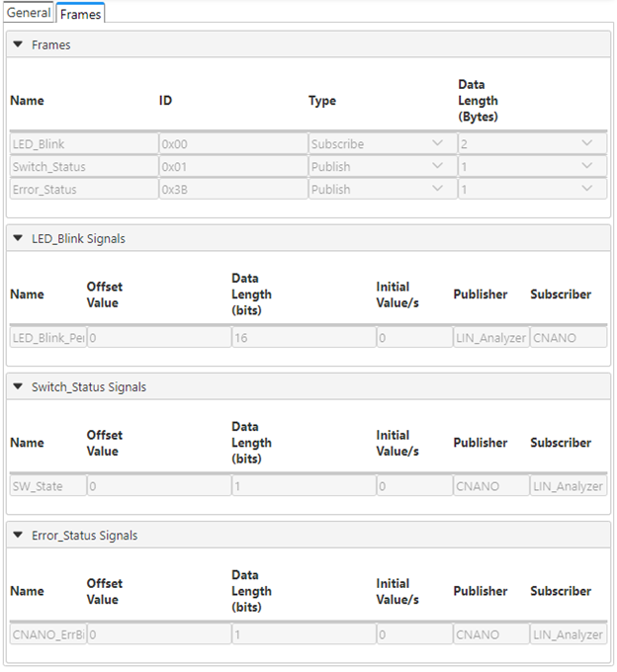Select the Frames tab
Screen dimensions: 617x672
click(x=80, y=14)
